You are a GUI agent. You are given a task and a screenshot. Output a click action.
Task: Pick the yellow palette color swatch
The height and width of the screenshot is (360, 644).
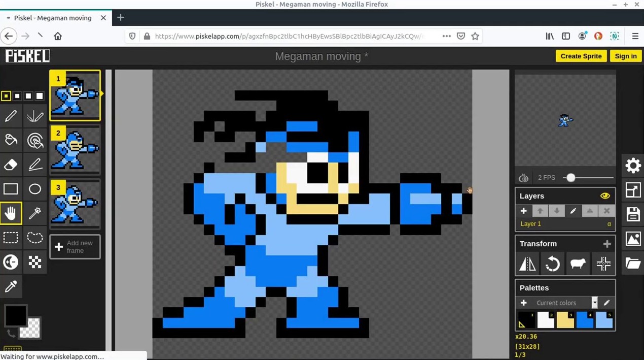[x=565, y=320]
